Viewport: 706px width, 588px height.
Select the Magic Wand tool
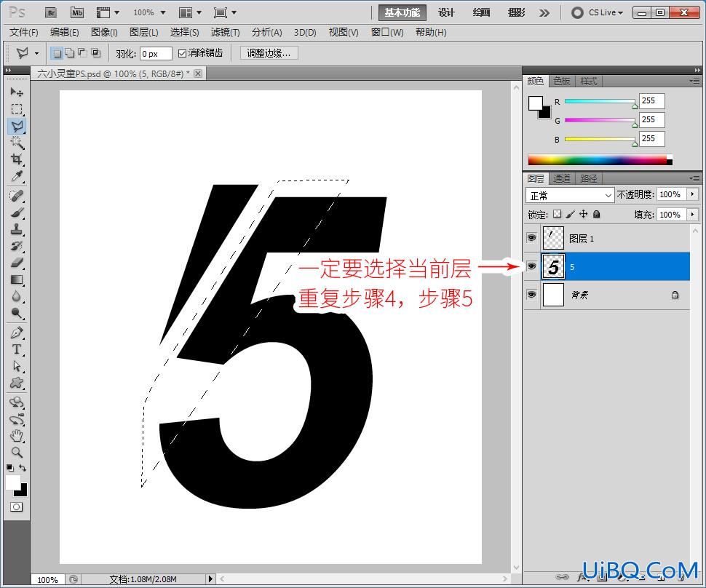point(17,143)
